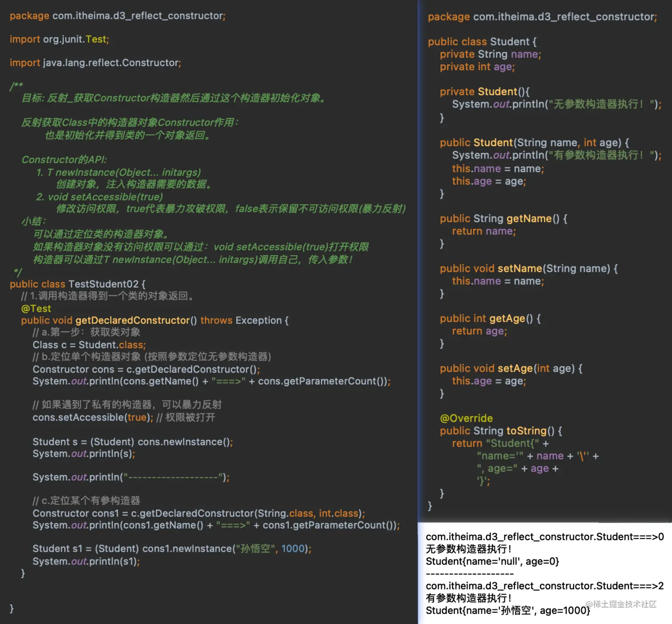This screenshot has height=624, width=672.
Task: Click the 'public int getAge() {' method line
Action: [490, 318]
